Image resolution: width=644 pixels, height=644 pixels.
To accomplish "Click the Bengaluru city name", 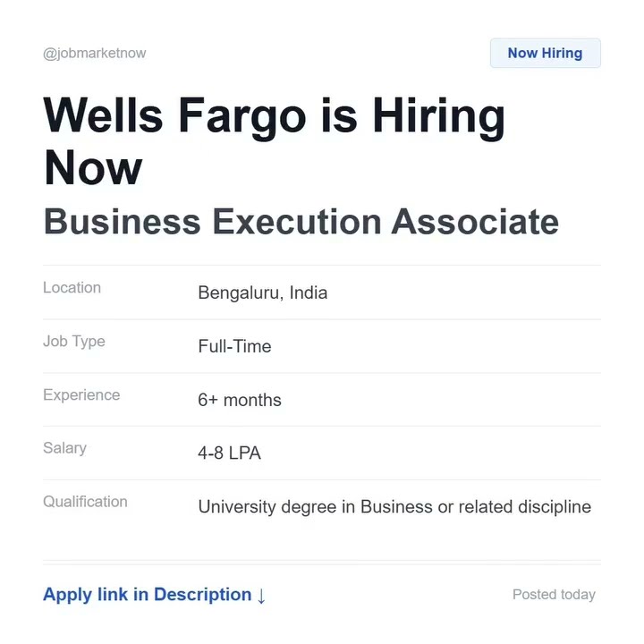I will pyautogui.click(x=237, y=292).
